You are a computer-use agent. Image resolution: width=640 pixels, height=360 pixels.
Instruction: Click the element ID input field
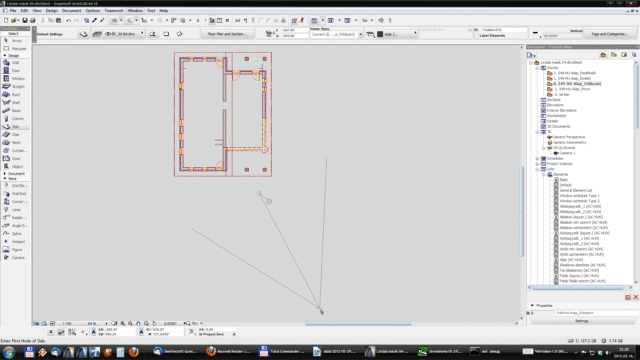[504, 30]
